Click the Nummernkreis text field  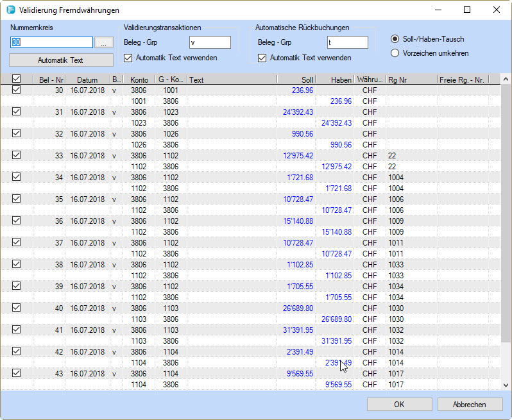(x=51, y=42)
